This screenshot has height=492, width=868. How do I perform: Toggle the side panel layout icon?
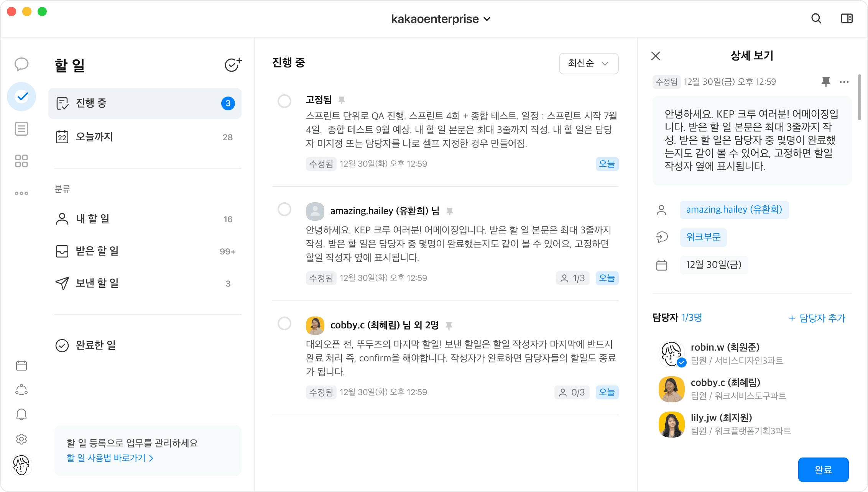(x=847, y=18)
